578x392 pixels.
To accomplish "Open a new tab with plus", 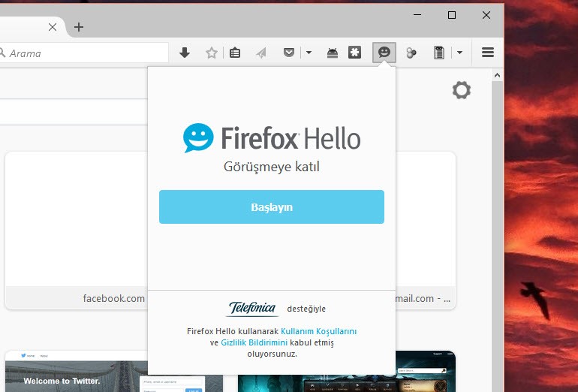I will pyautogui.click(x=79, y=27).
